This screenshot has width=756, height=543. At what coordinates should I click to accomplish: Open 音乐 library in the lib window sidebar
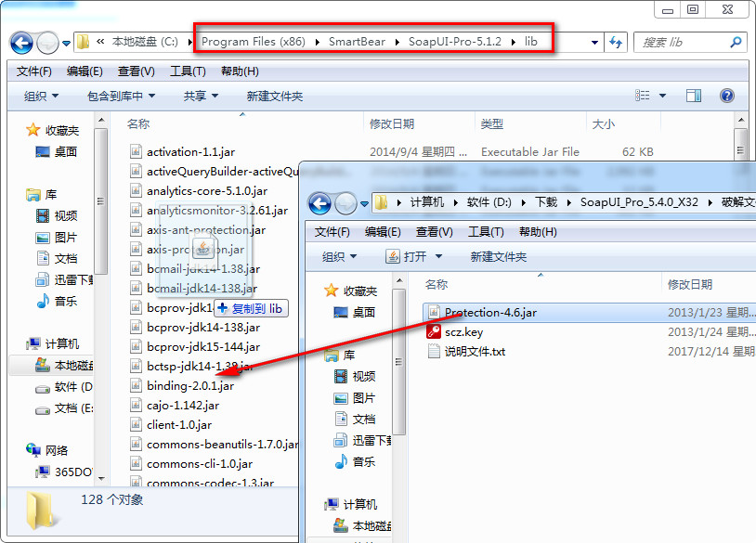[x=57, y=301]
